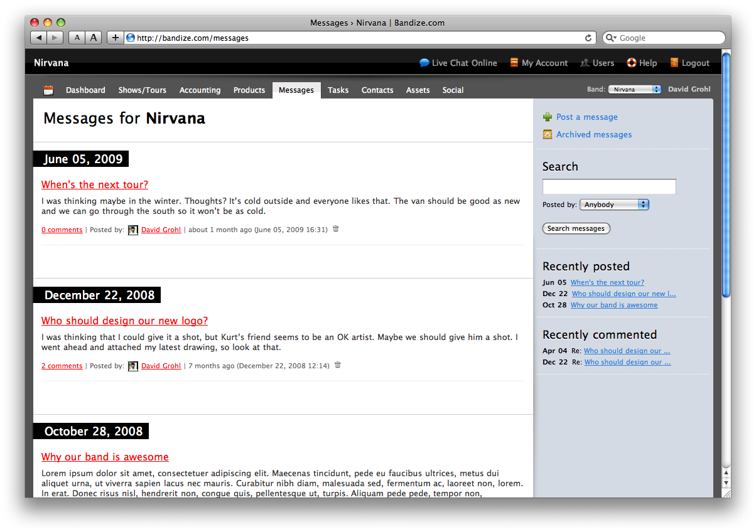Viewport: 756px width, 532px height.
Task: Click the blue vertical scrollbar thumb
Action: click(726, 174)
